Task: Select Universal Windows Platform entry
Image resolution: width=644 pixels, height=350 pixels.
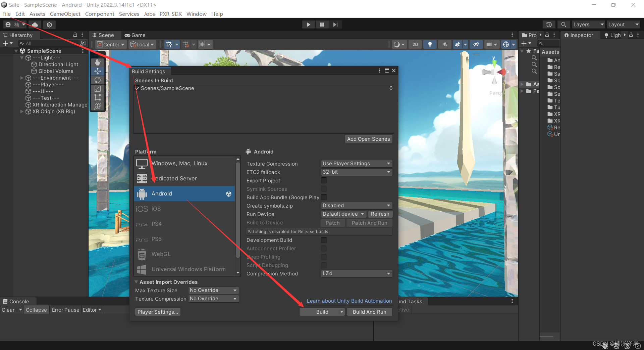Action: pos(184,269)
